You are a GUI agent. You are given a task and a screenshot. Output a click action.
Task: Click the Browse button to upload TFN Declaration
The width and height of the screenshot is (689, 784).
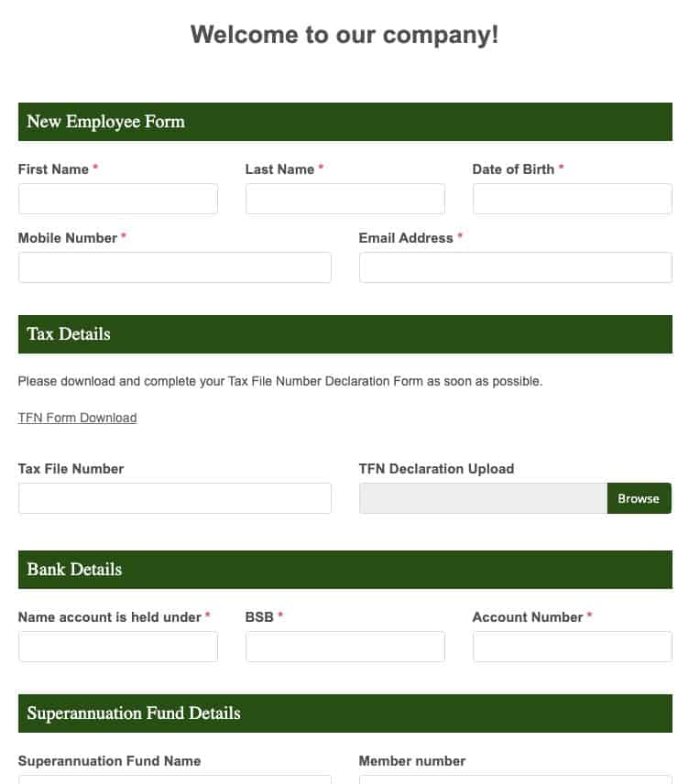click(x=639, y=498)
